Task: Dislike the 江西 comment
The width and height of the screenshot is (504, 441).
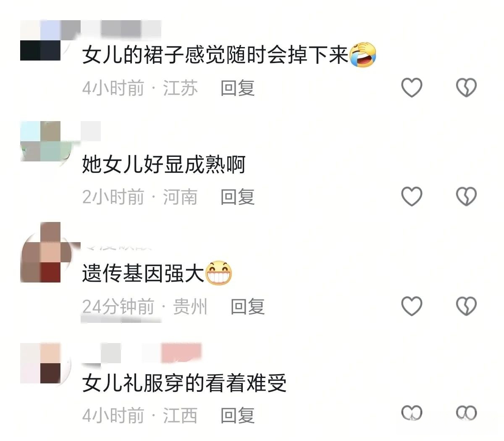Action: [x=466, y=413]
